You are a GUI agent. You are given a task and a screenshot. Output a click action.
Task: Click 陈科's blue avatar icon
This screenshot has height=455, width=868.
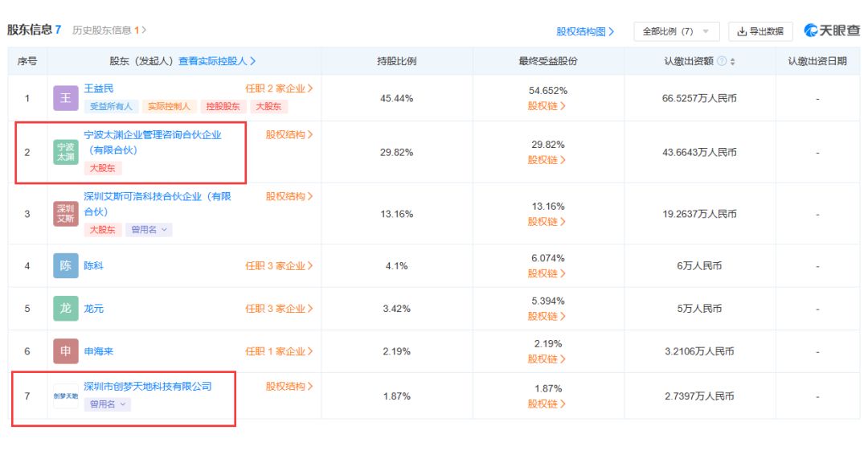tap(66, 266)
